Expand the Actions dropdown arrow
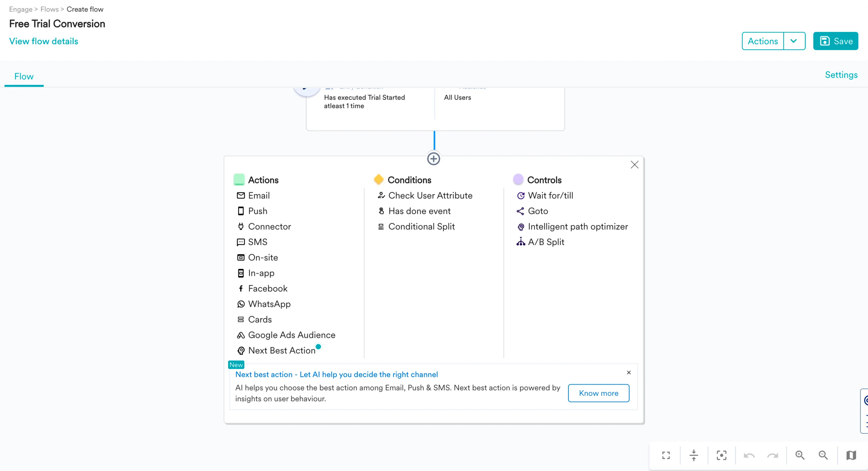The width and height of the screenshot is (868, 471). pyautogui.click(x=794, y=41)
